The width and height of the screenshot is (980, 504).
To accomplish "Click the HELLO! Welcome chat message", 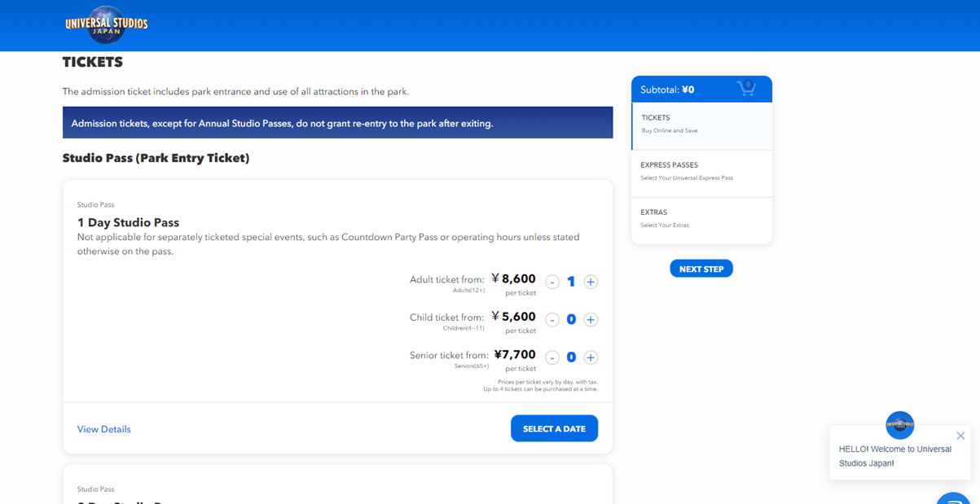I will coord(895,456).
